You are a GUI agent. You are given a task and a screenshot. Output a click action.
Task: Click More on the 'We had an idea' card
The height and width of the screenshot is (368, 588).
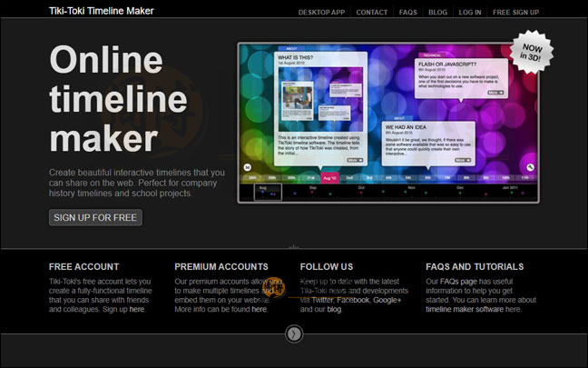coord(463,160)
